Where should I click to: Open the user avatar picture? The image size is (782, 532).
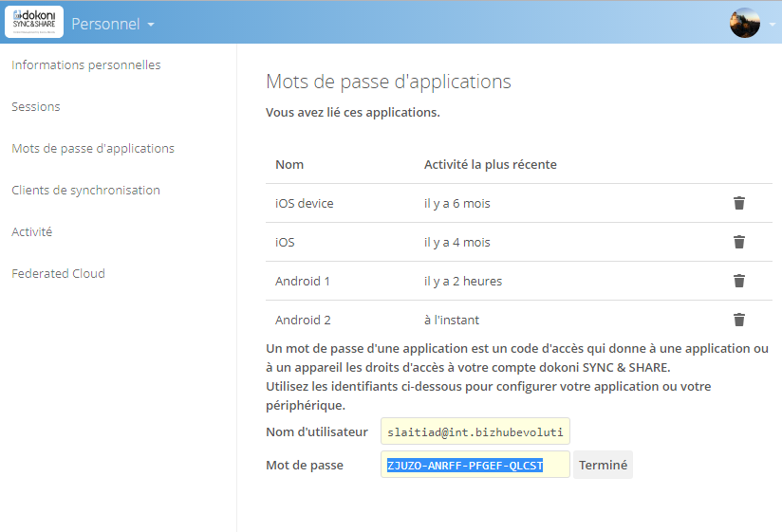744,23
